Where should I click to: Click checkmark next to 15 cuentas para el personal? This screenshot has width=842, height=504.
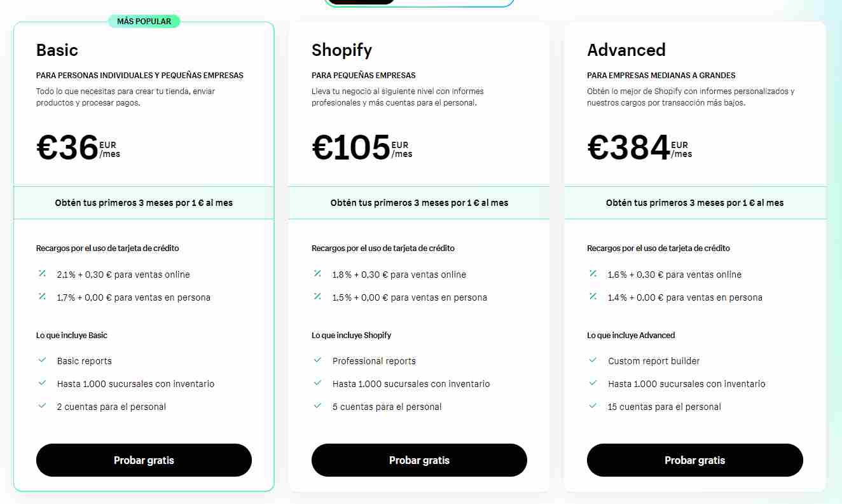pyautogui.click(x=593, y=406)
